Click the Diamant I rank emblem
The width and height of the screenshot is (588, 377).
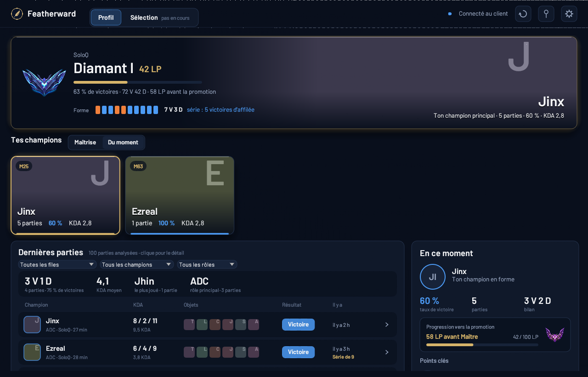pyautogui.click(x=44, y=83)
